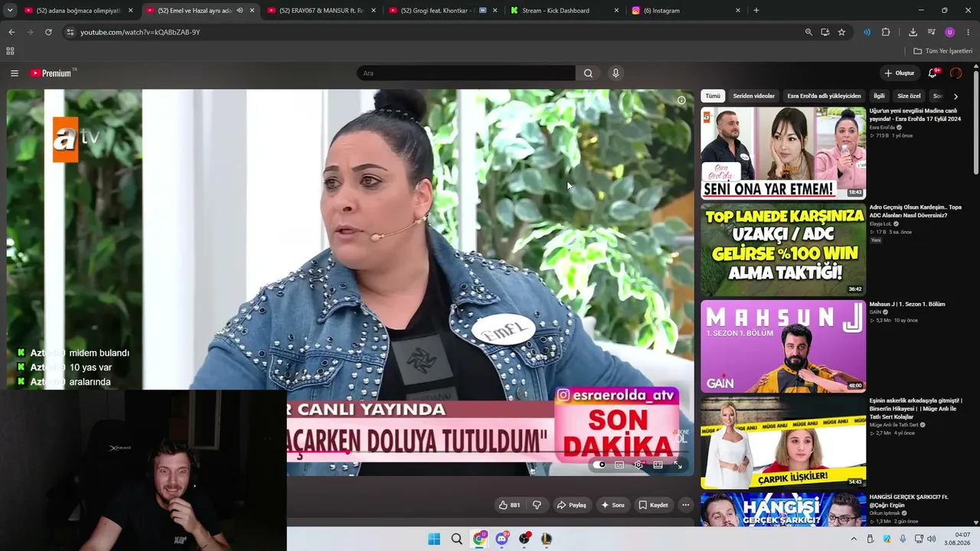Open the YouTube guide hamburger menu

coord(15,73)
